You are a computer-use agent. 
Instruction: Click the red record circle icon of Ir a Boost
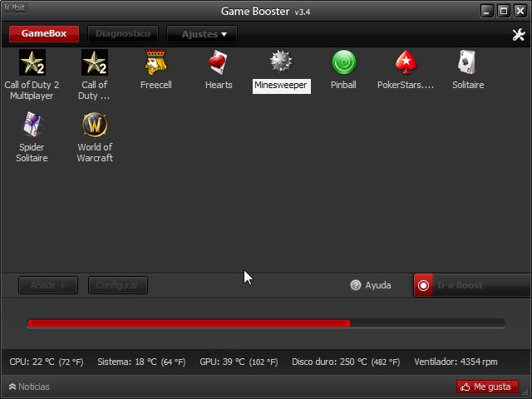[x=423, y=285]
